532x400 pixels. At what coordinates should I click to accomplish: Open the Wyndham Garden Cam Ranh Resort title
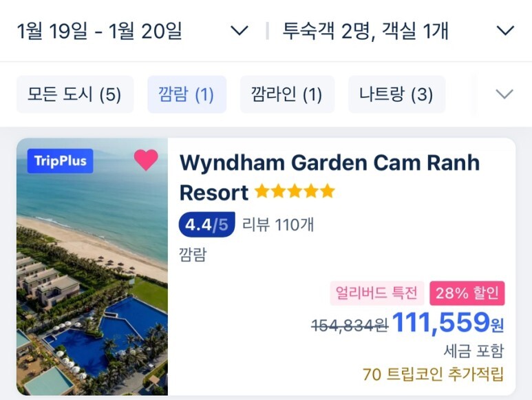(x=329, y=178)
